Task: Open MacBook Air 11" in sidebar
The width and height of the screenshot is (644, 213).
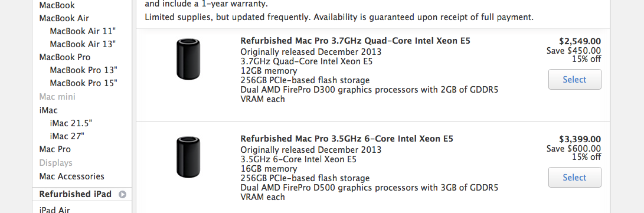Action: click(x=83, y=31)
